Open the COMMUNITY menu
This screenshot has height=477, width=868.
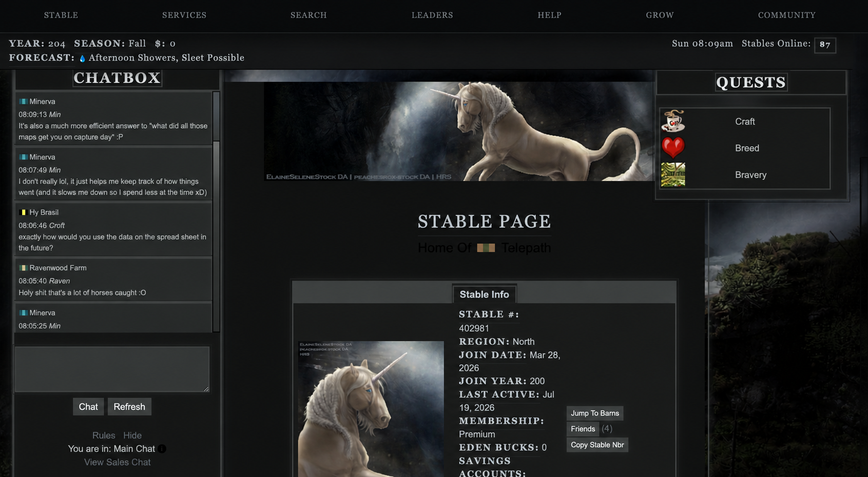pyautogui.click(x=787, y=15)
